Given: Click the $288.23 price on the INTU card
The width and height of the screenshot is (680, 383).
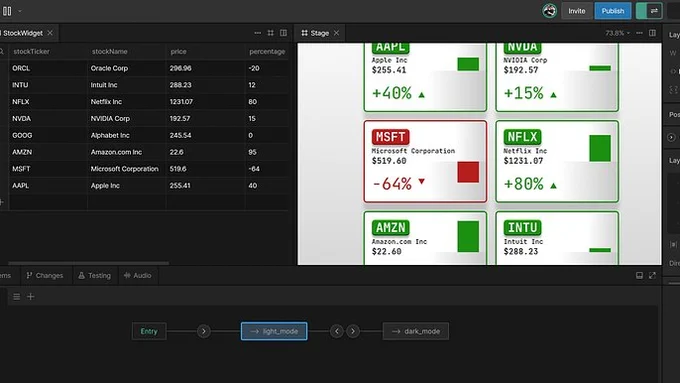Looking at the screenshot, I should (x=520, y=252).
